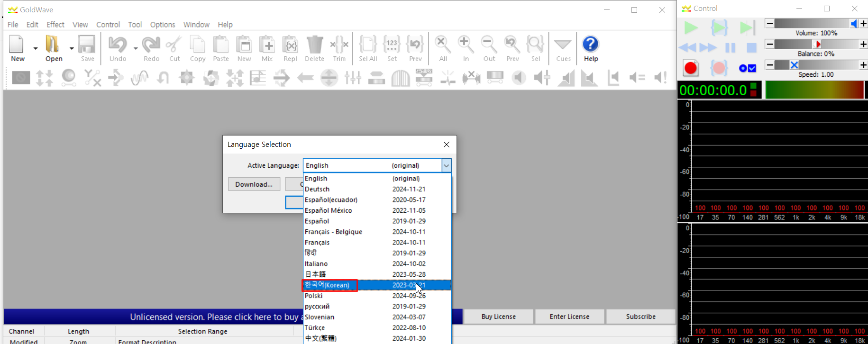The height and width of the screenshot is (344, 868).
Task: Click the Pause button in Control
Action: point(730,47)
